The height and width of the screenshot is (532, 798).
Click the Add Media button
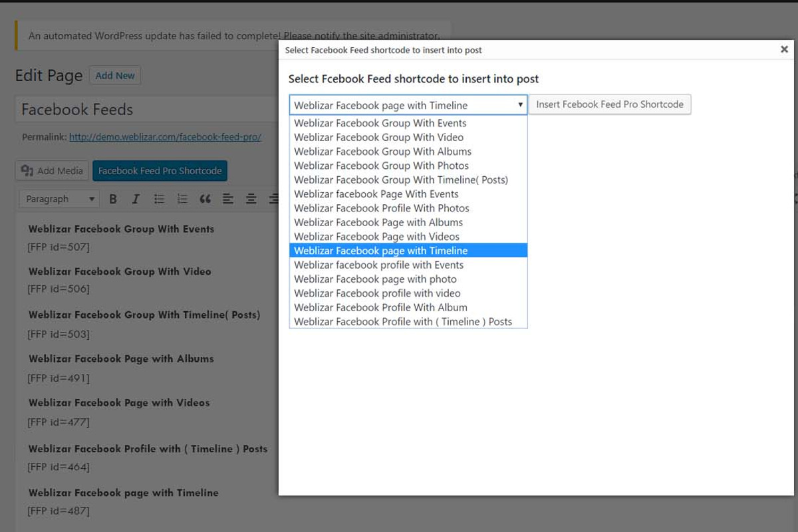click(52, 171)
